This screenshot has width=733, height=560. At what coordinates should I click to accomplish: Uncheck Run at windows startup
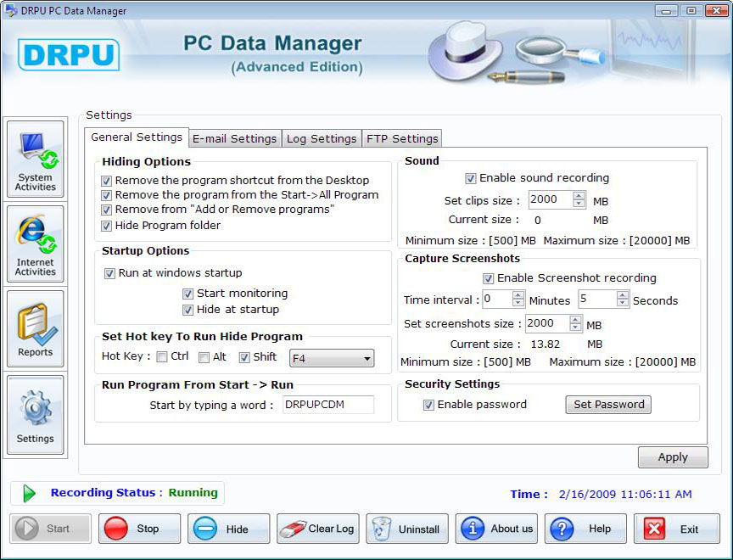109,273
